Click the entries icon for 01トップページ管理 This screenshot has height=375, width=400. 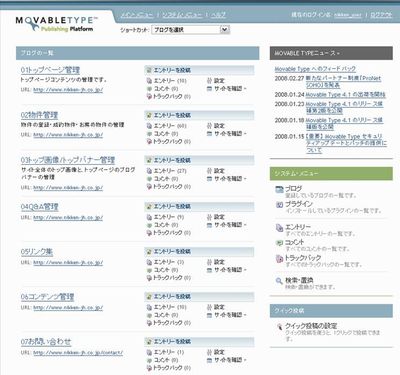pos(149,81)
